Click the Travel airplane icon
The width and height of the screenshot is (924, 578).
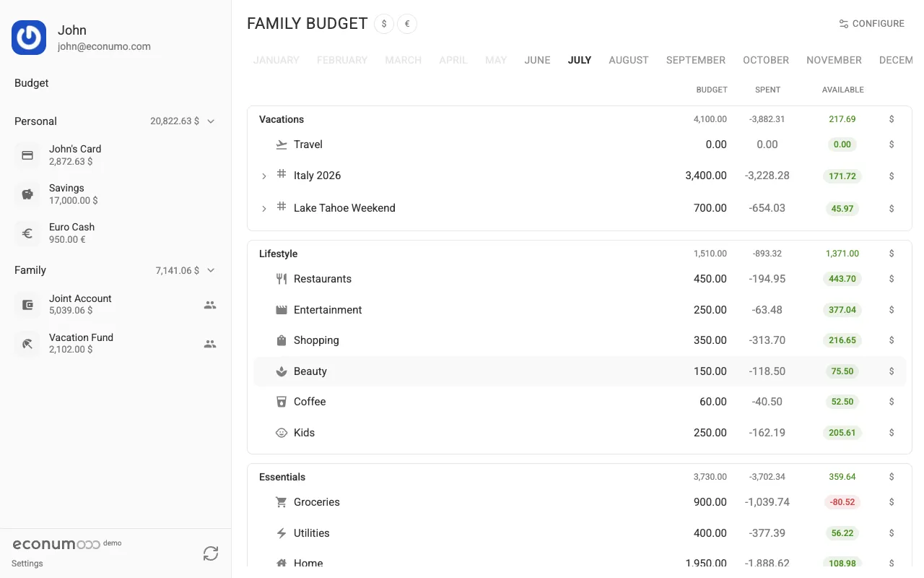pyautogui.click(x=282, y=144)
